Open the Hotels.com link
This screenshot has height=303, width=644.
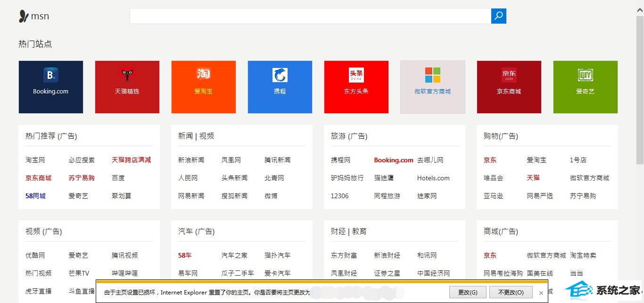[x=433, y=178]
